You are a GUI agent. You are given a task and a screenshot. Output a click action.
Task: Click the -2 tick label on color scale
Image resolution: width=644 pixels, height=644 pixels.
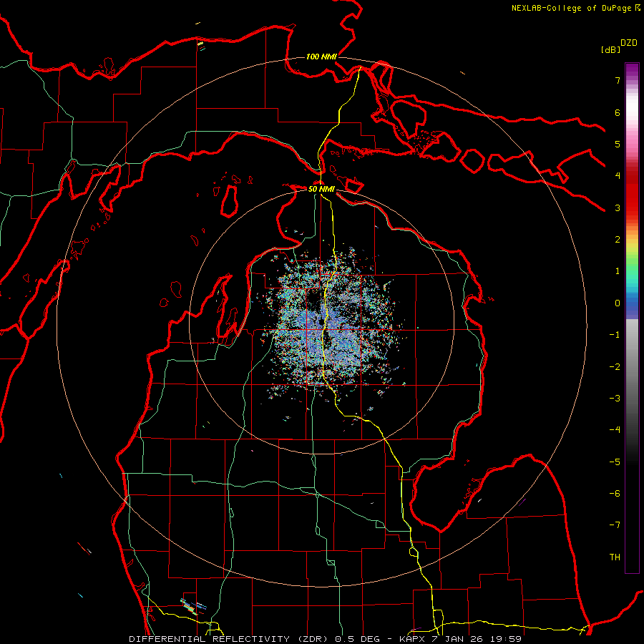pyautogui.click(x=615, y=366)
